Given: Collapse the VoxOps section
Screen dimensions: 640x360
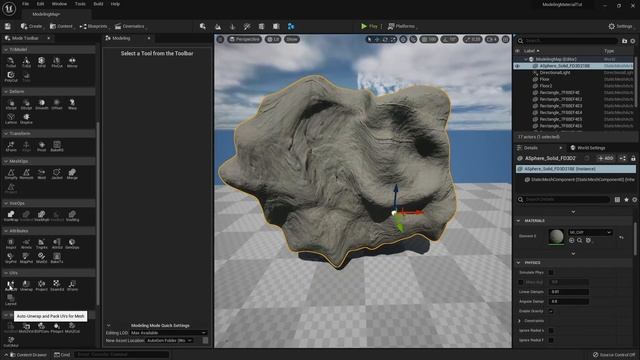Looking at the screenshot, I should (6, 203).
